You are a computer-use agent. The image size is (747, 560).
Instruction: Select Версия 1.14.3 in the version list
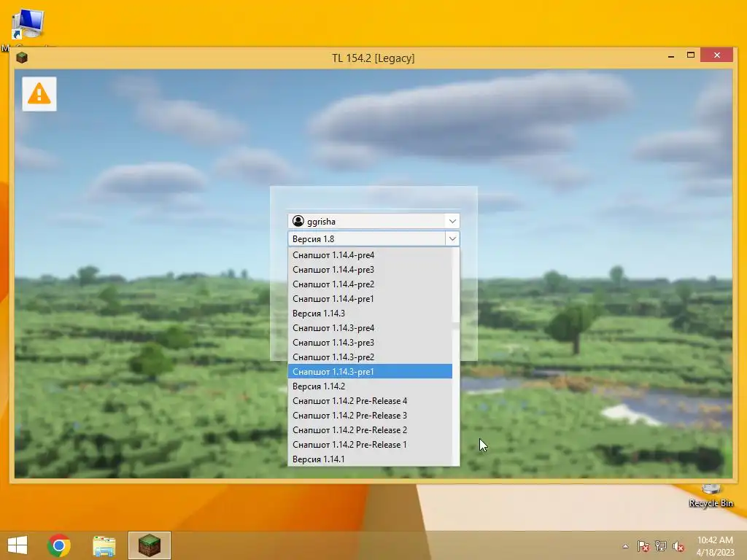pos(370,314)
